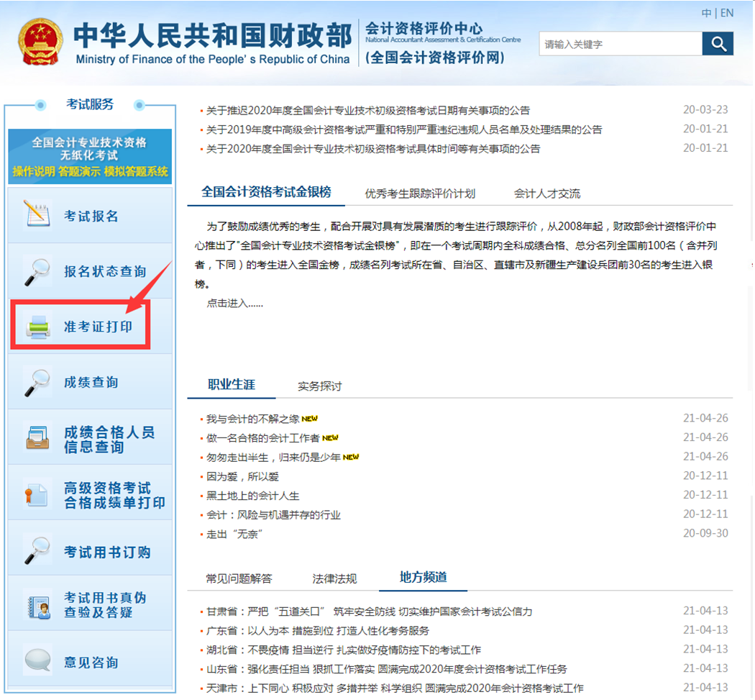Click the 点击进入 enter link
755x700 pixels.
[x=230, y=303]
